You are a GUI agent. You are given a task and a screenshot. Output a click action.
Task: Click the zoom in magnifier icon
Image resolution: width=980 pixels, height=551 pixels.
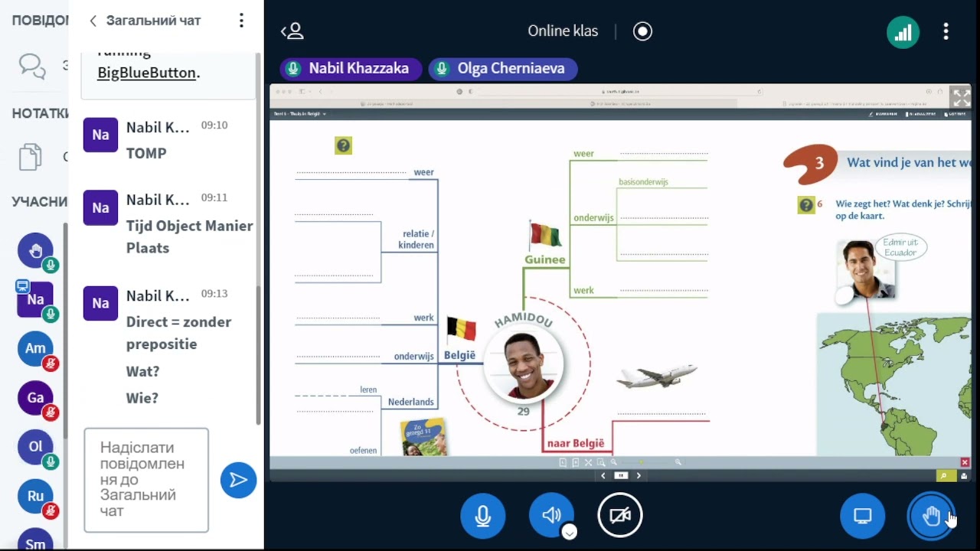(678, 463)
